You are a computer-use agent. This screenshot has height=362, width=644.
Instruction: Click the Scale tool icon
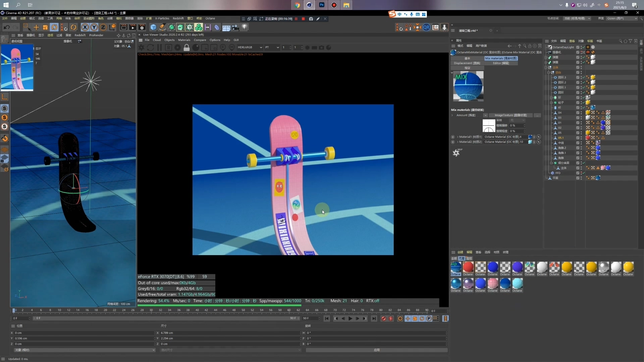[x=45, y=27]
